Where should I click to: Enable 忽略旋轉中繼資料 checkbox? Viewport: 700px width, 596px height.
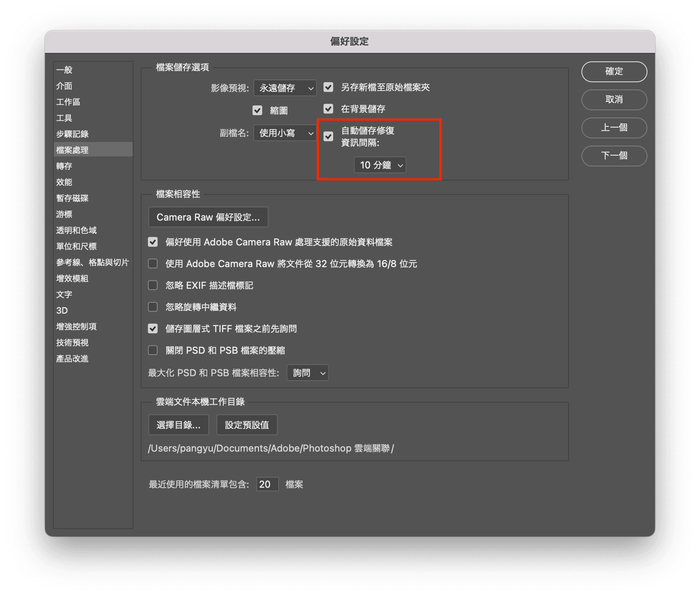pos(153,307)
